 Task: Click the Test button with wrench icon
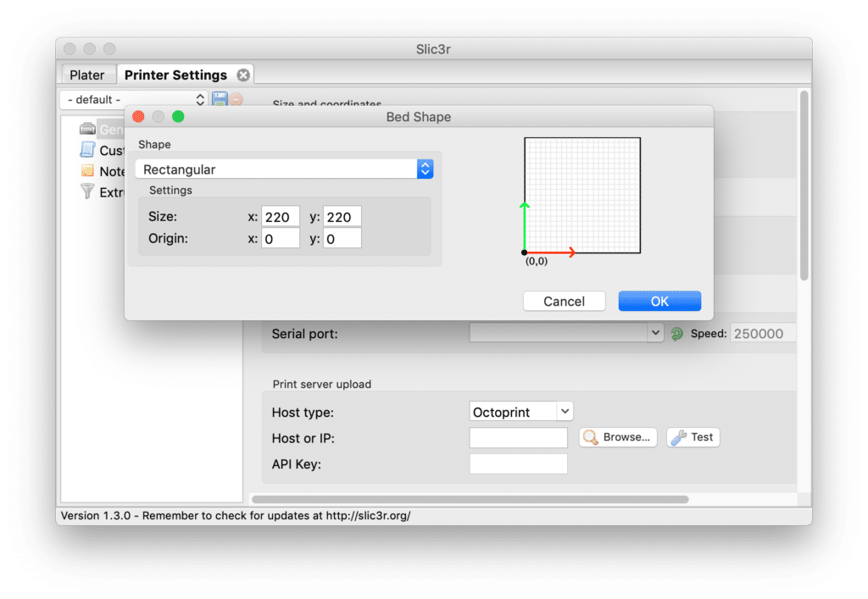tap(693, 437)
